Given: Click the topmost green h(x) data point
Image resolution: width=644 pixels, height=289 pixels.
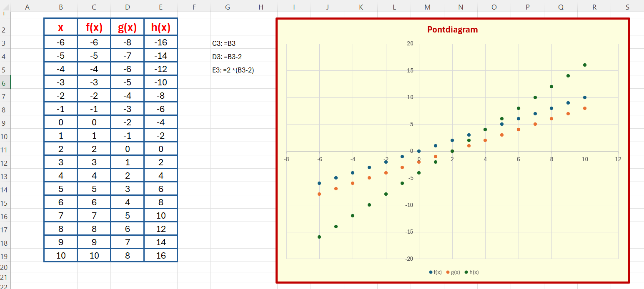Looking at the screenshot, I should click(585, 65).
